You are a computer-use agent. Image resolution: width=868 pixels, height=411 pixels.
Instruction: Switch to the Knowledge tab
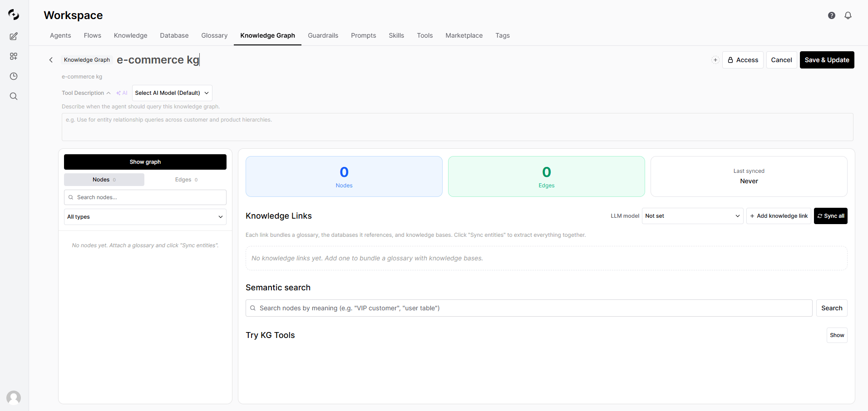point(131,35)
